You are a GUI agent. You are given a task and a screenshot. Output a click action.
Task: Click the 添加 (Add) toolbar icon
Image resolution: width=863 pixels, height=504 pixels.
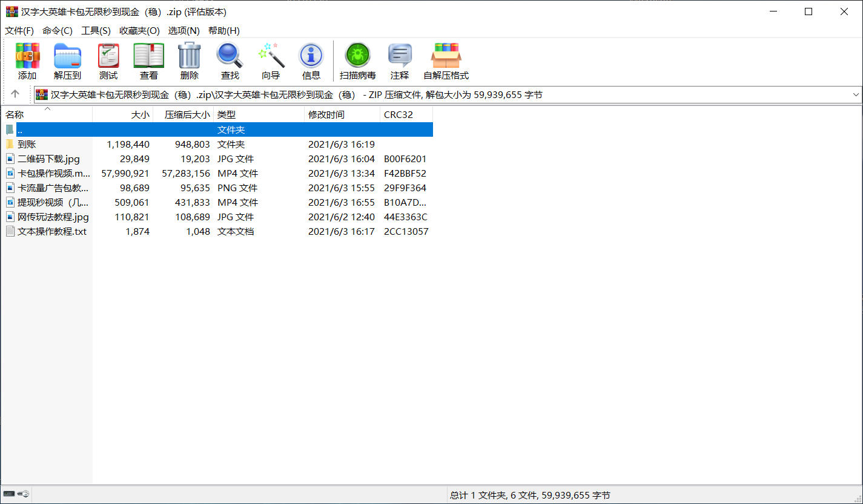[27, 56]
